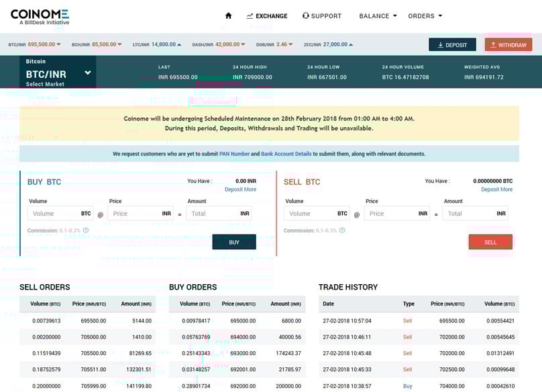Screen dimensions: 542x392
Task: Focus the Buy Total amount field
Action: click(219, 214)
